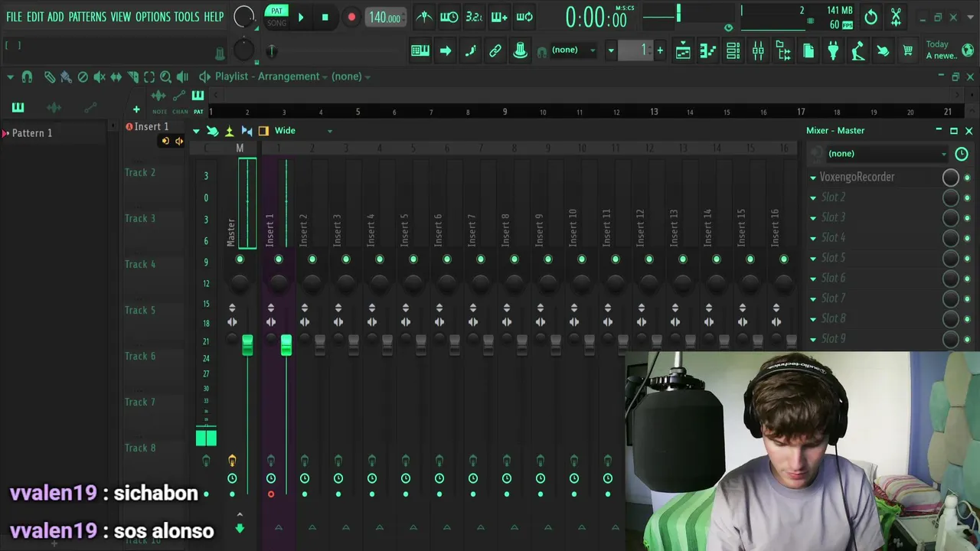Toggle mixer multi-touch control icon

click(212, 131)
